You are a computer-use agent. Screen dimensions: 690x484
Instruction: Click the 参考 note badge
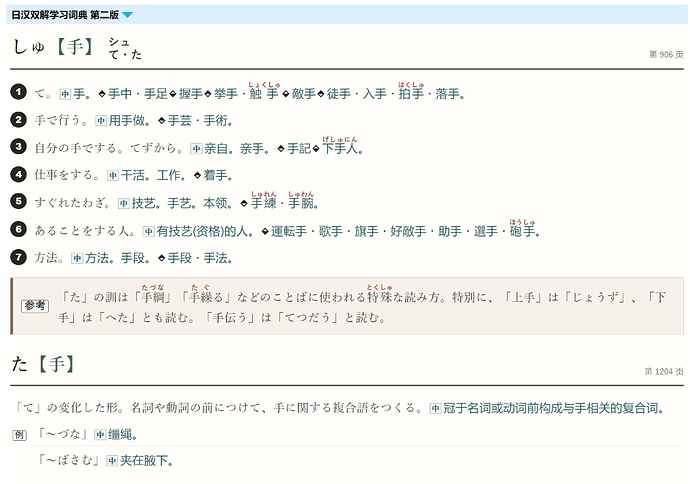tap(35, 305)
